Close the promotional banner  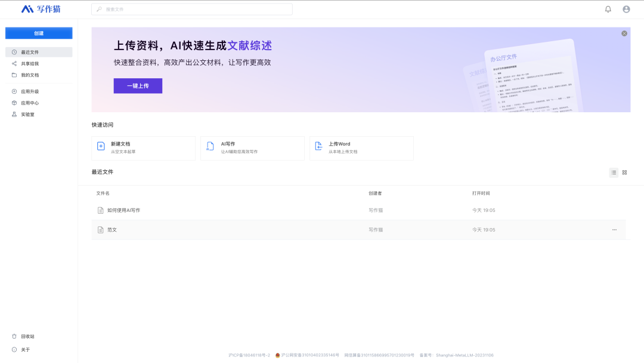(624, 33)
